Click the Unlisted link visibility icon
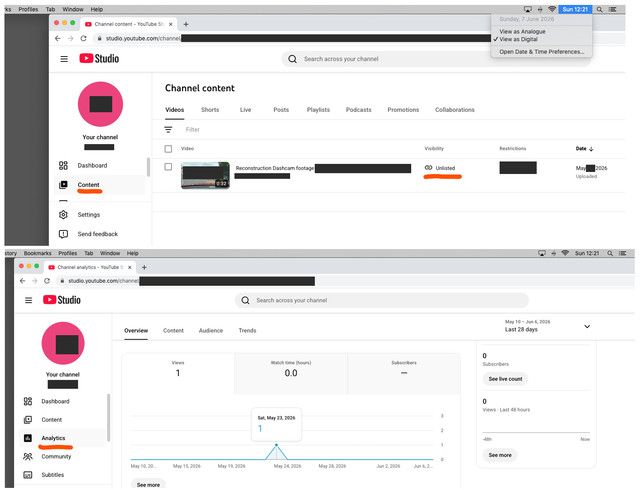 (428, 168)
